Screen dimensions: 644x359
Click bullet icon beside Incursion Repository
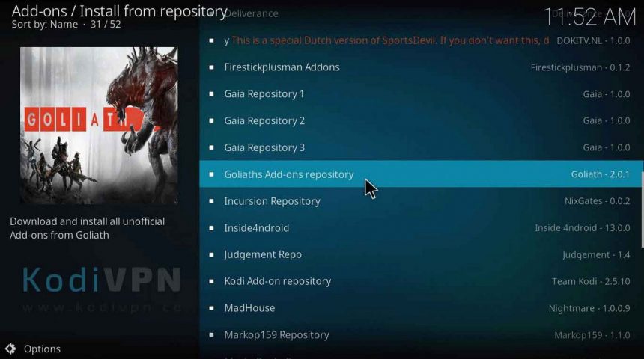click(211, 201)
